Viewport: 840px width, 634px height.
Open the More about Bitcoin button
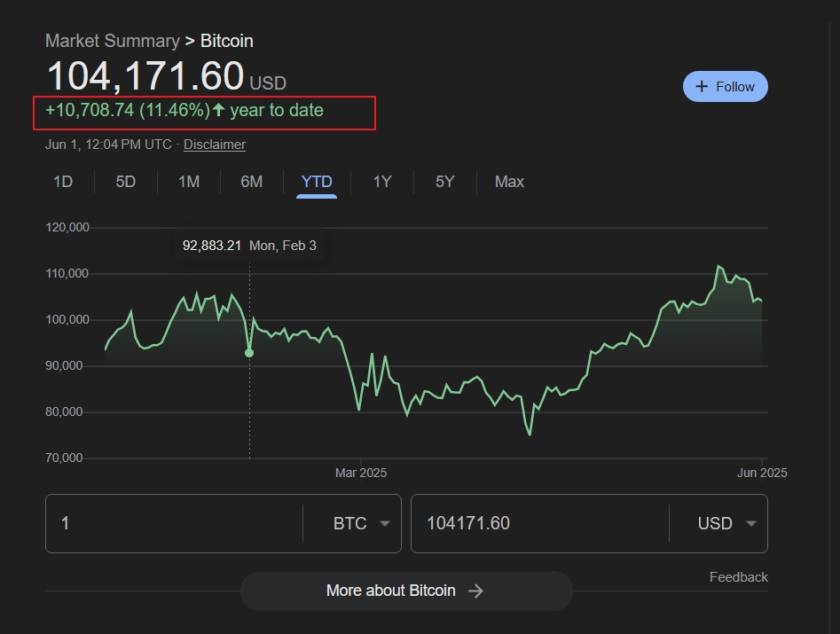click(406, 591)
